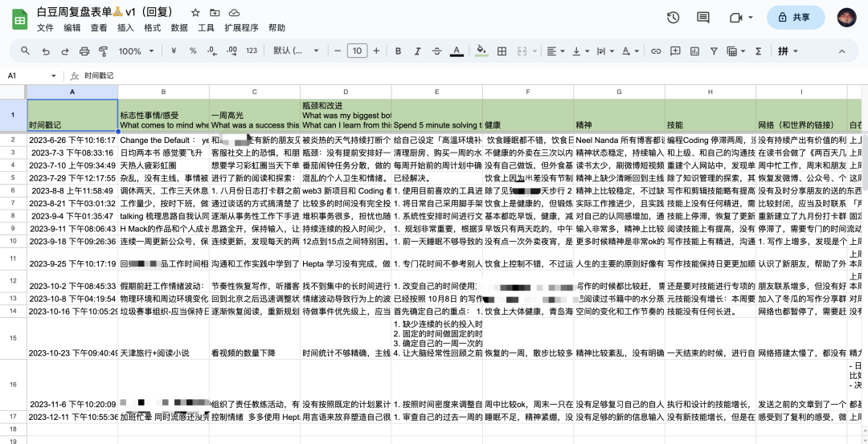Insert a link
The height and width of the screenshot is (444, 868).
coord(656,51)
